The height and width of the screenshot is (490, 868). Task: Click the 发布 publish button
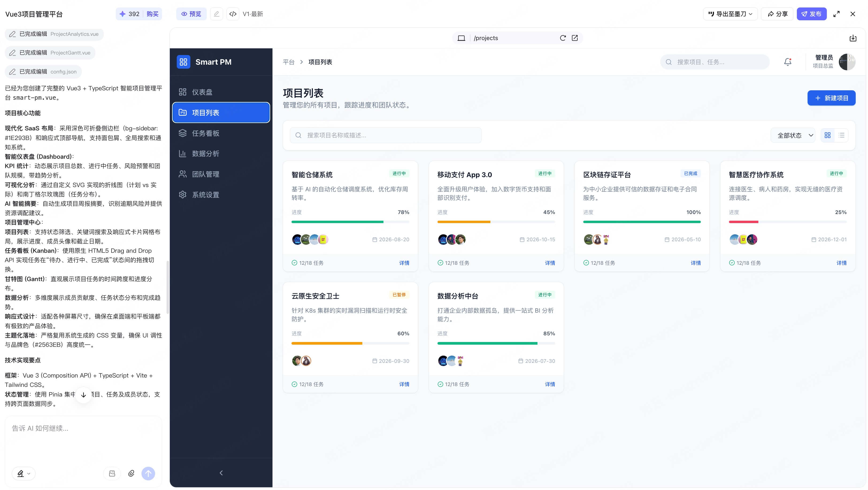[811, 14]
